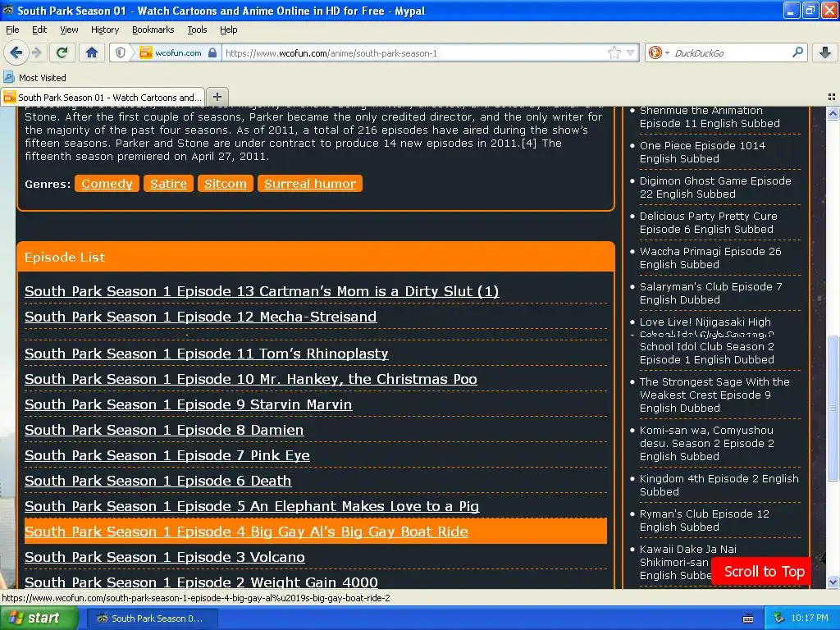The height and width of the screenshot is (630, 840).
Task: Open Episode 2 Weight Gain 4000 link
Action: tap(202, 582)
